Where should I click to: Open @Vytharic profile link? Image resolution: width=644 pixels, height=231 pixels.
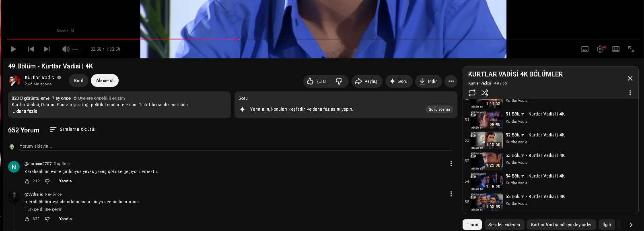[34, 194]
